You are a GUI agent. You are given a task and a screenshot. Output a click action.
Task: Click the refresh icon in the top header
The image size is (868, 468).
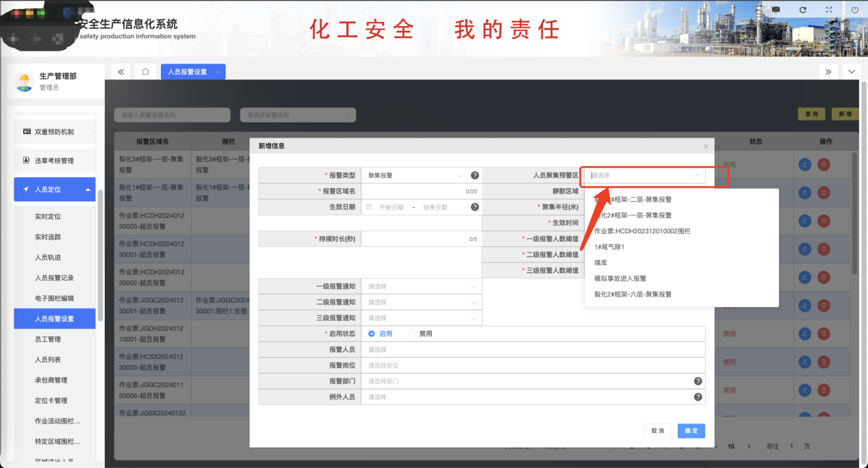pyautogui.click(x=803, y=10)
